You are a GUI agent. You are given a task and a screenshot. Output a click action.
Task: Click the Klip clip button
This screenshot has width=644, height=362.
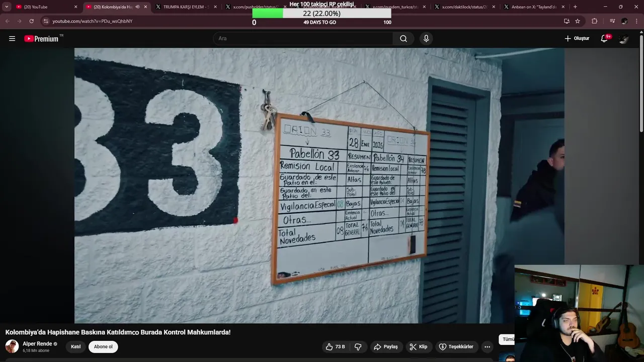(x=418, y=347)
